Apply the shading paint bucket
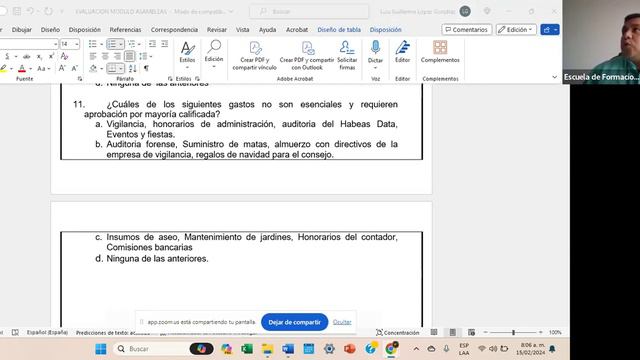The image size is (640, 360). [x=93, y=69]
